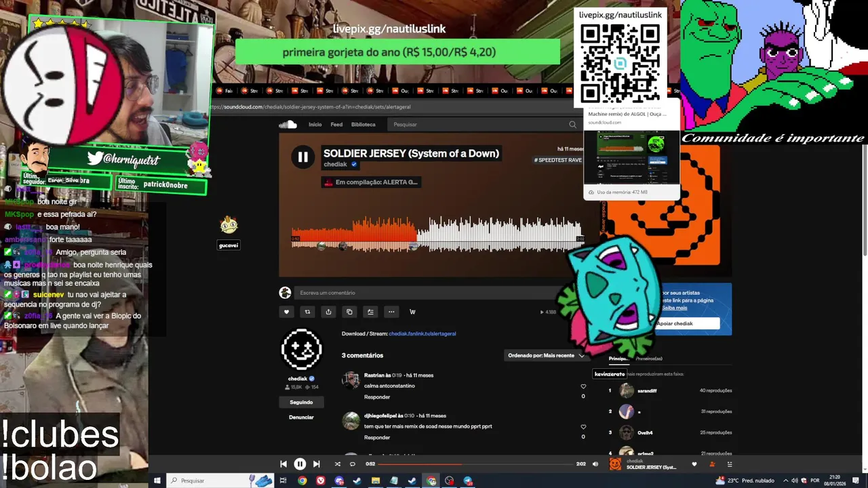Open the weather widget showing 23°C
Viewport: 868px width, 488px height.
tap(745, 481)
